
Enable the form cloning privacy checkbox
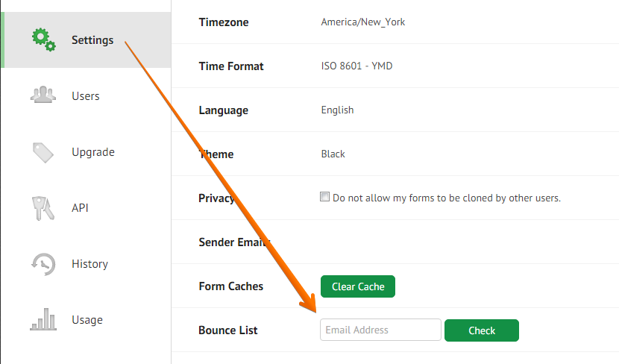click(x=324, y=198)
